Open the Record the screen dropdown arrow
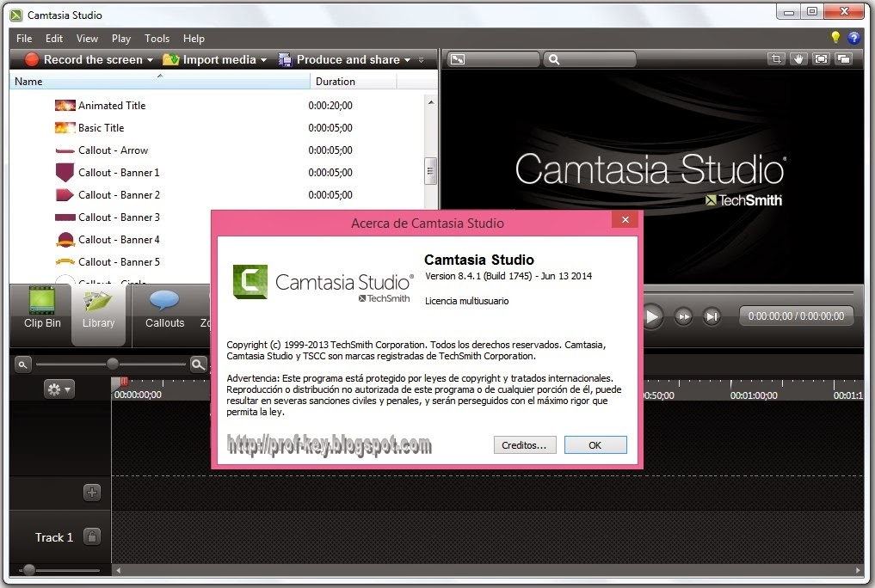875x588 pixels. [150, 60]
